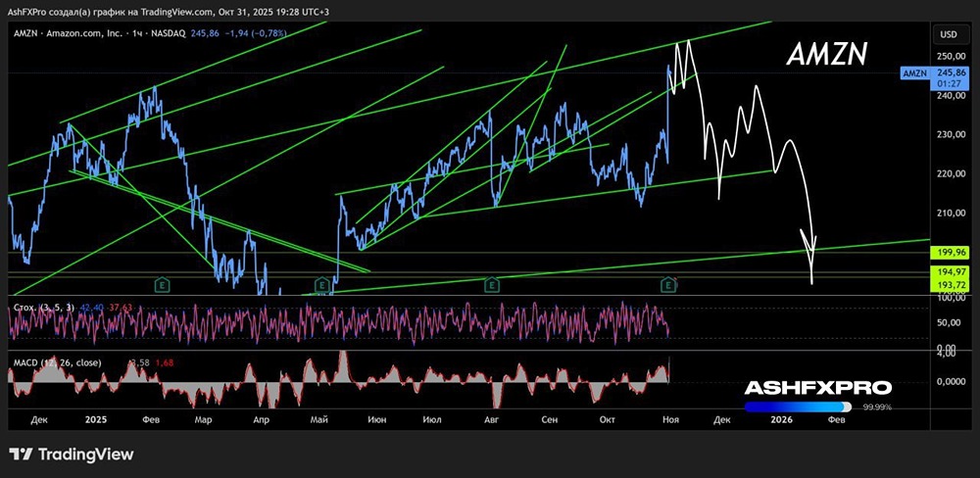Viewport: 980px width, 478px height.
Task: Click the earnings 'E' marker near Ноя
Action: pyautogui.click(x=668, y=285)
